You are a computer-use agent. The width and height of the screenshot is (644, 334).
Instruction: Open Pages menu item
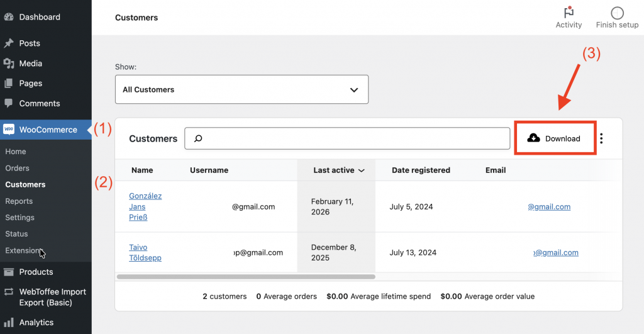tap(30, 84)
